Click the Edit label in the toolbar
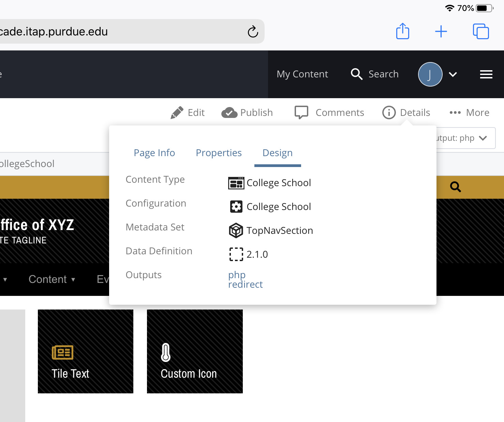 coord(196,112)
